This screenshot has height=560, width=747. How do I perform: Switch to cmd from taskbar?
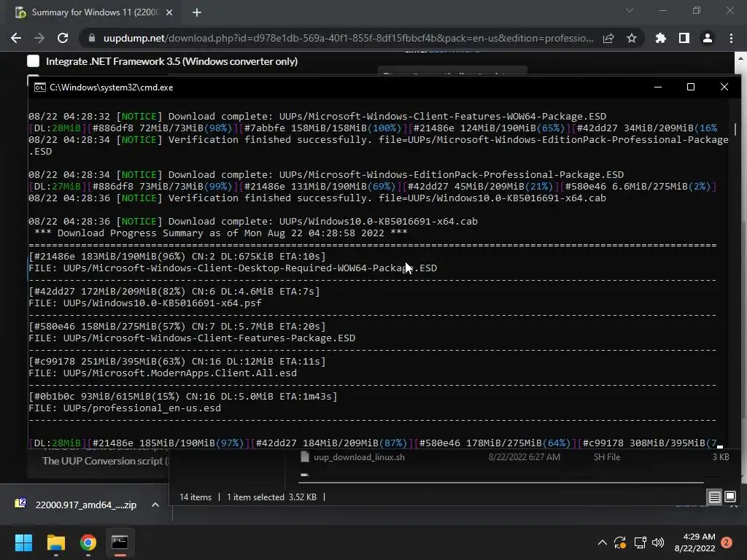(x=120, y=542)
